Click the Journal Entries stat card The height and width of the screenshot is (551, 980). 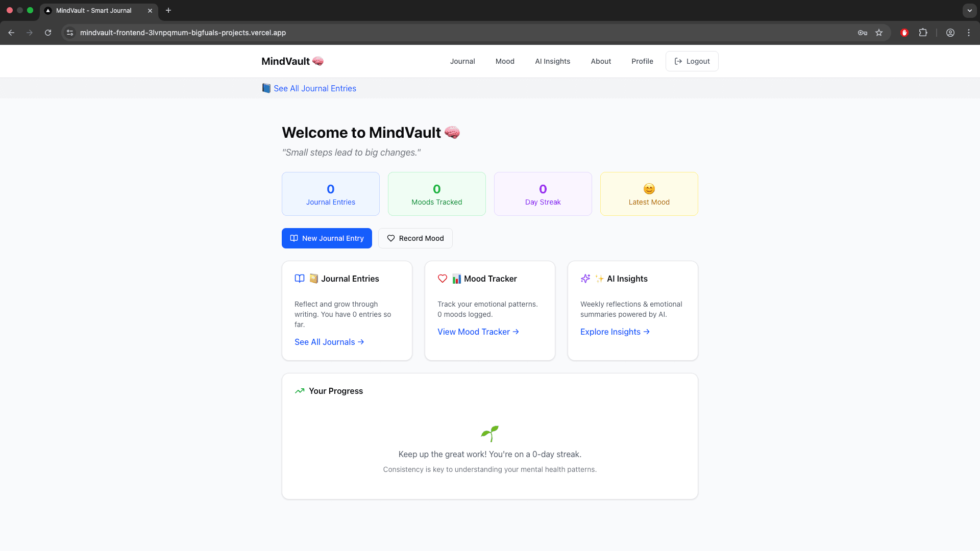pos(331,194)
